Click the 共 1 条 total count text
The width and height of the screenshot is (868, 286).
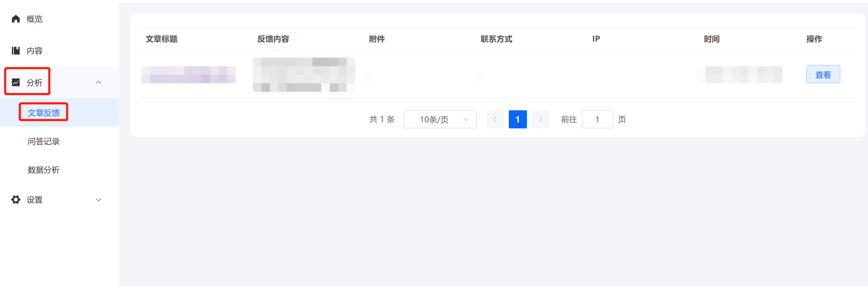[x=382, y=120]
